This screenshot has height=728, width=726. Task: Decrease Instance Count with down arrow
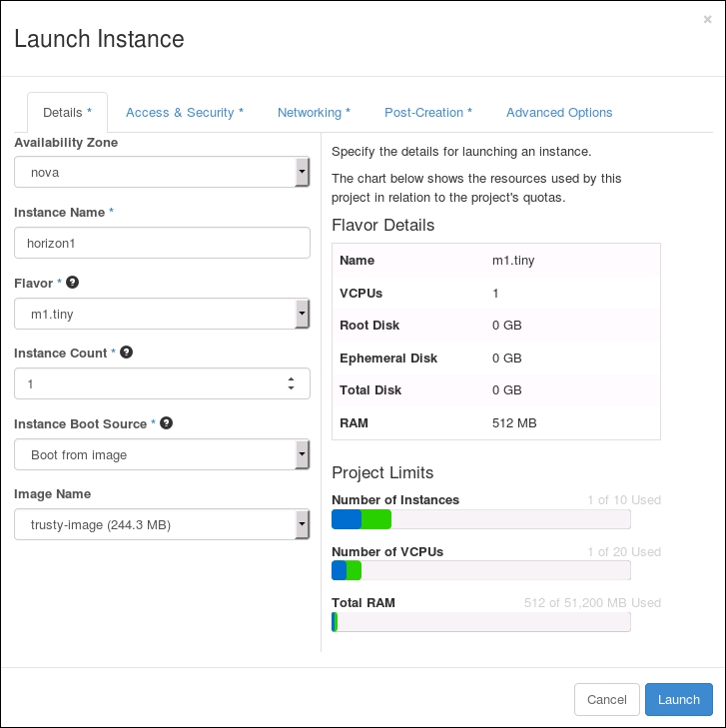tap(291, 388)
